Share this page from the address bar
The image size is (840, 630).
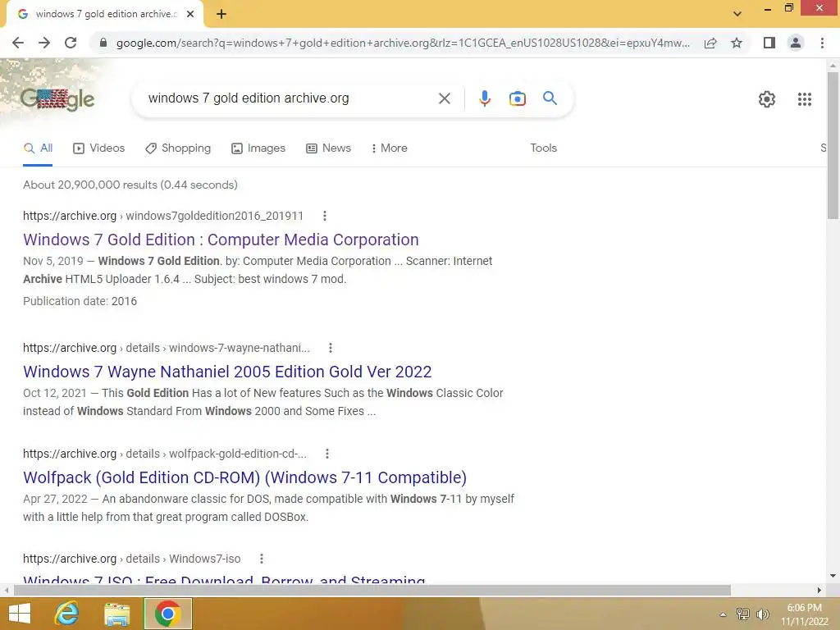710,43
